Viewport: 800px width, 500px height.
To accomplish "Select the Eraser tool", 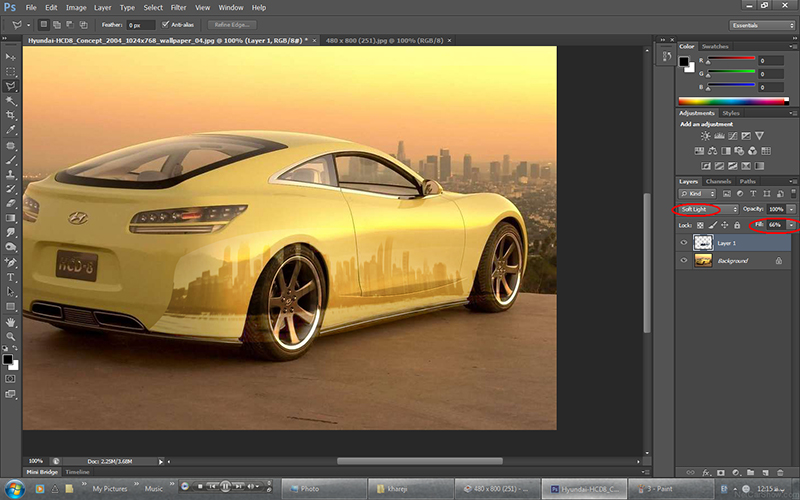I will [10, 203].
